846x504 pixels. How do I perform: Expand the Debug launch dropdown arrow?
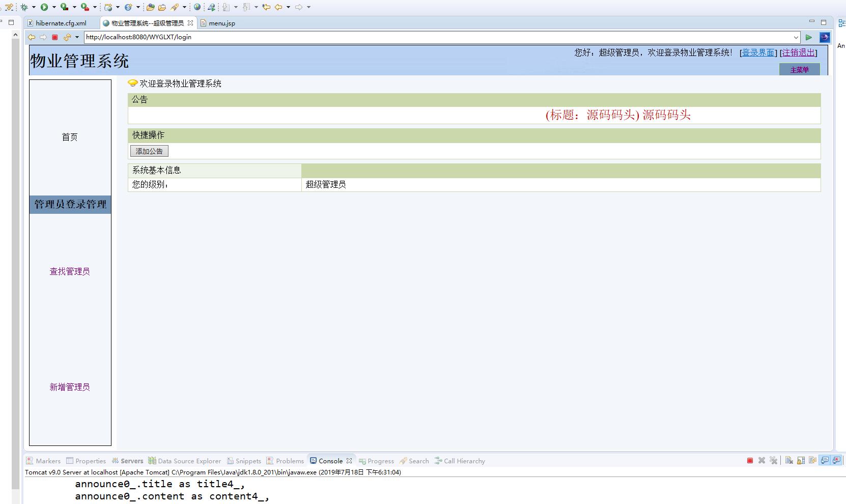point(34,7)
